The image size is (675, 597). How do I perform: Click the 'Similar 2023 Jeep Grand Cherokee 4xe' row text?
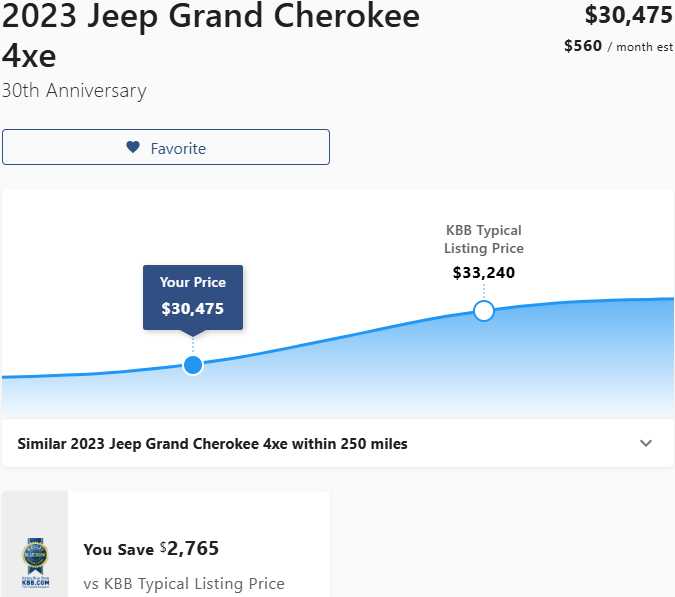pyautogui.click(x=212, y=443)
